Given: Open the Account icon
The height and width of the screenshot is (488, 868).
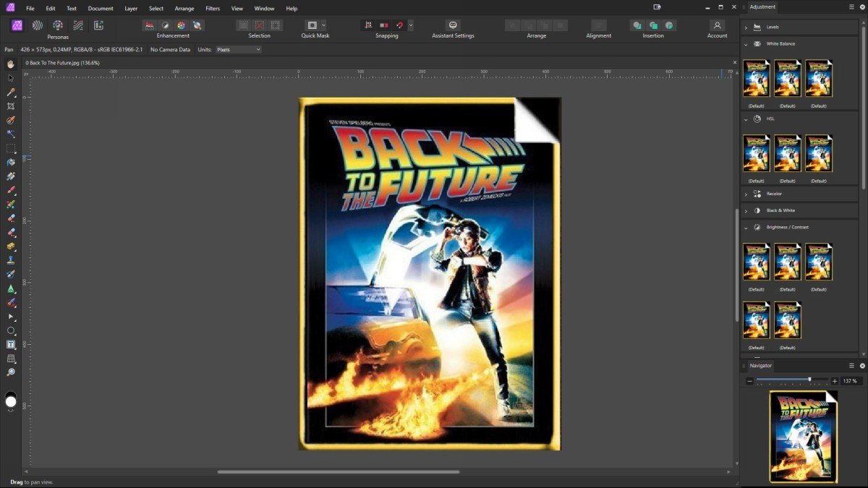Looking at the screenshot, I should pyautogui.click(x=717, y=25).
